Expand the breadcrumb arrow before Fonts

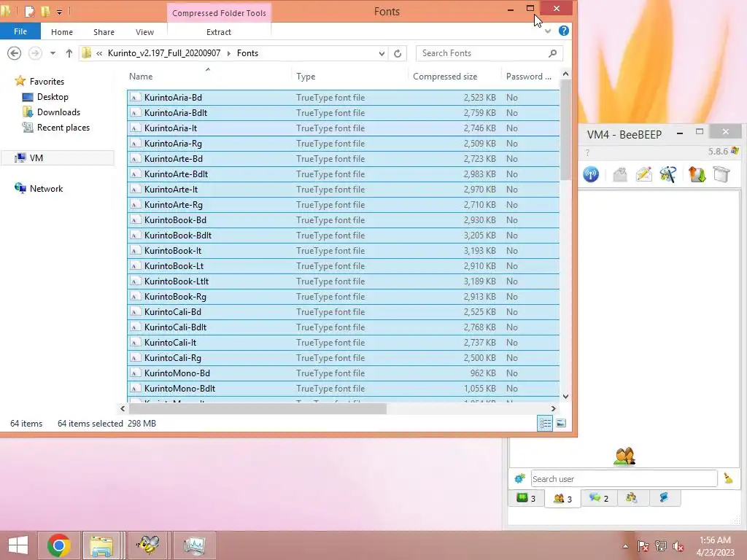[228, 53]
